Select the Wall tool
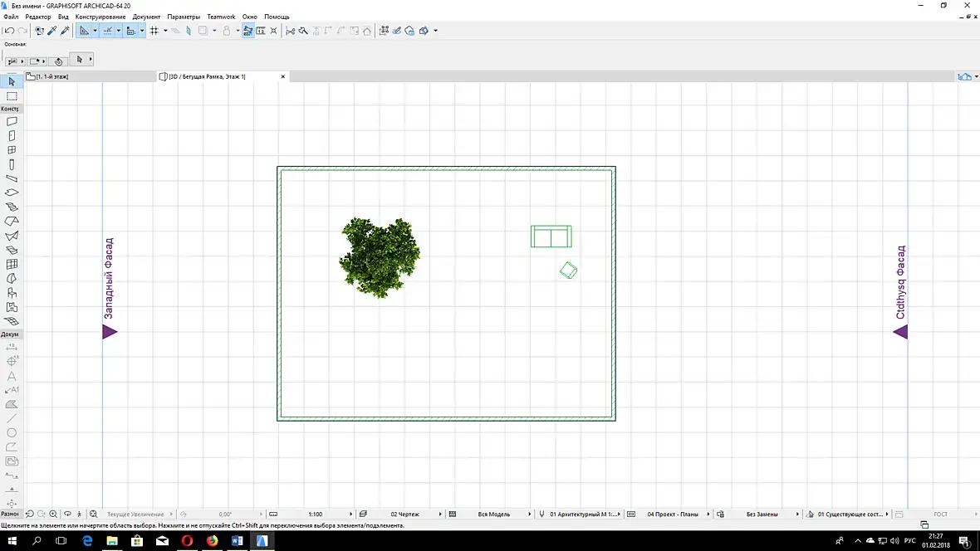980x551 pixels. point(12,122)
